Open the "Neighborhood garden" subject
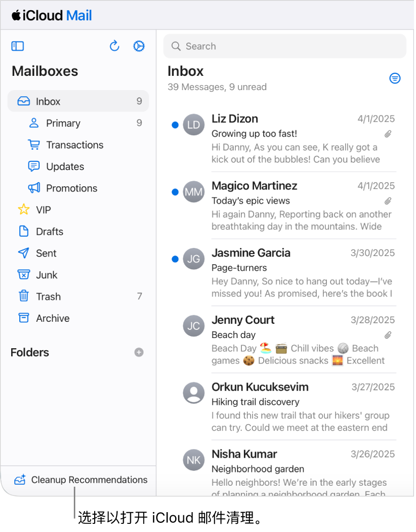The width and height of the screenshot is (416, 532). click(258, 469)
